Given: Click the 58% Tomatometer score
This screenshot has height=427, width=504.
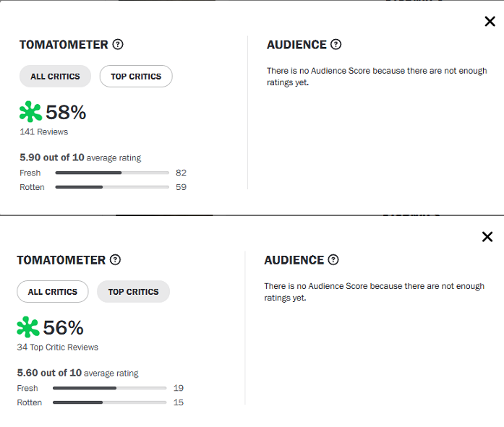Looking at the screenshot, I should pos(66,113).
